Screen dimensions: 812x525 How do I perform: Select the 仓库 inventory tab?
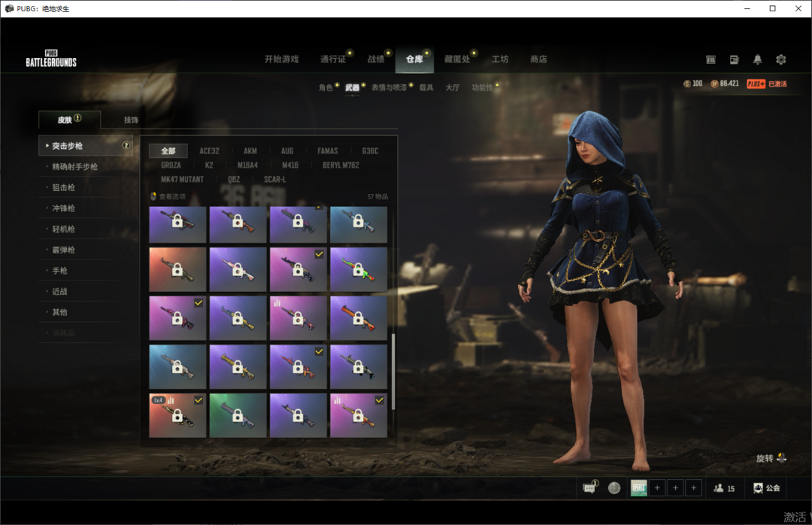click(414, 59)
